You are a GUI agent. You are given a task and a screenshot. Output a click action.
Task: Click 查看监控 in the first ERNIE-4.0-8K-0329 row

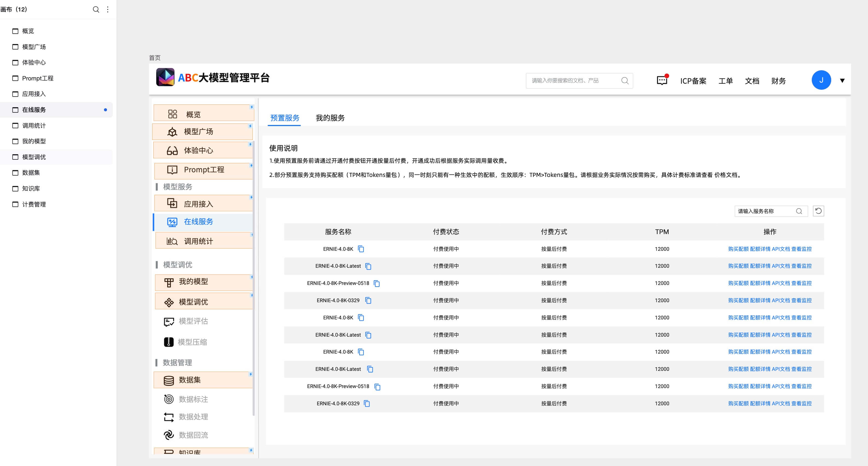click(801, 300)
